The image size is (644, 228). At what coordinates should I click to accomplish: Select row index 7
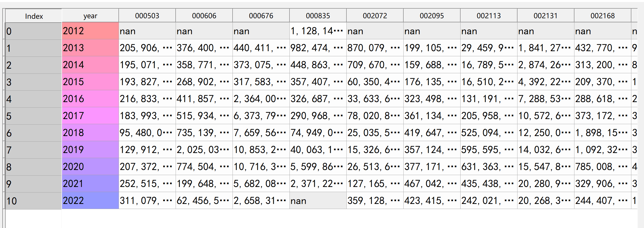click(34, 150)
